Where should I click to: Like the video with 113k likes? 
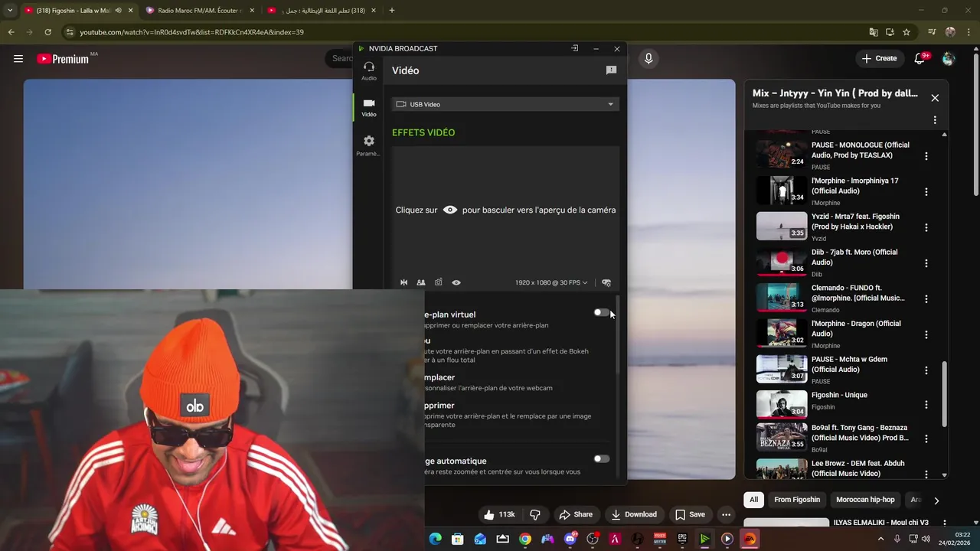498,514
